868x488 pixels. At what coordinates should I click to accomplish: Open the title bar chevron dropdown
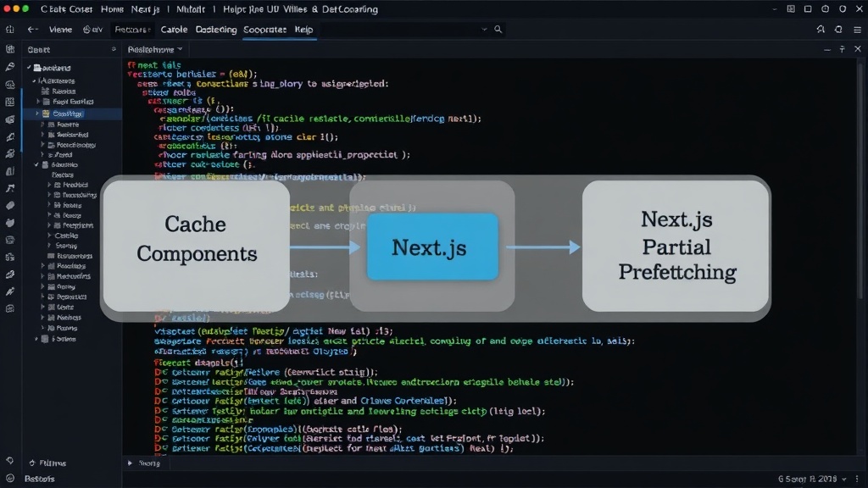pos(774,9)
